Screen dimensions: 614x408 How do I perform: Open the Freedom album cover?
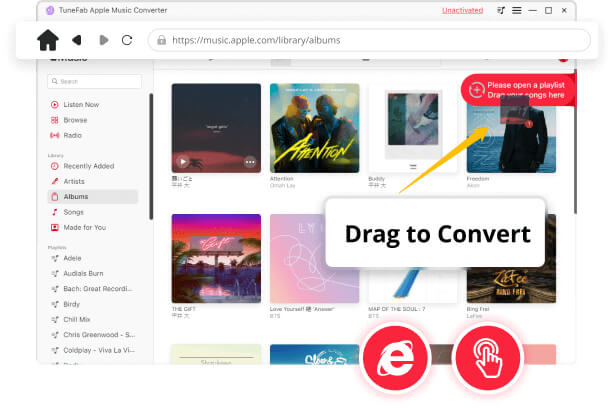pyautogui.click(x=511, y=137)
